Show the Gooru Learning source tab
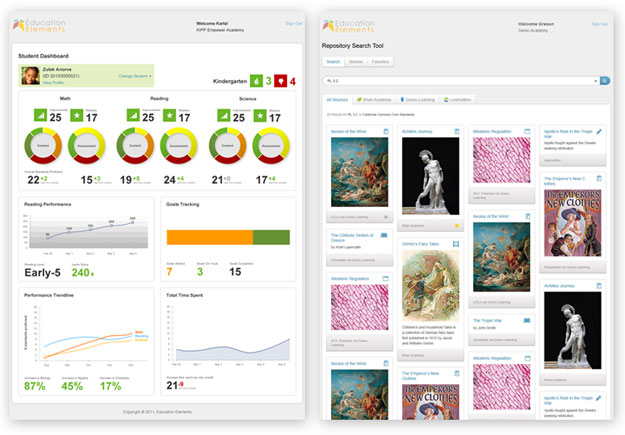The image size is (625, 435). [x=418, y=100]
